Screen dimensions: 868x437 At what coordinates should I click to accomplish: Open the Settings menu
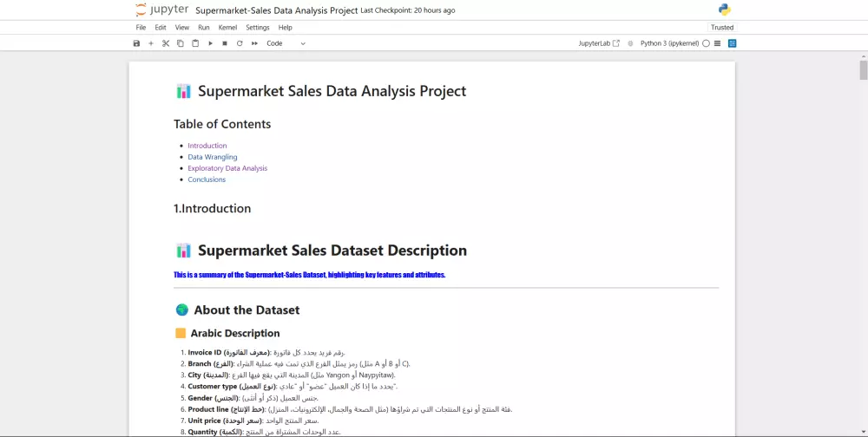click(257, 28)
